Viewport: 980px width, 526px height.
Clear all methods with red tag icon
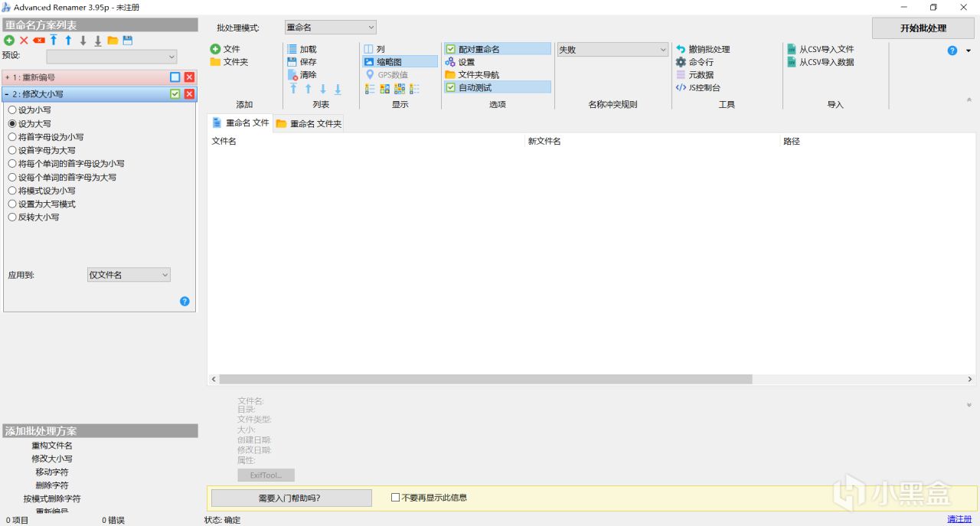[x=39, y=41]
